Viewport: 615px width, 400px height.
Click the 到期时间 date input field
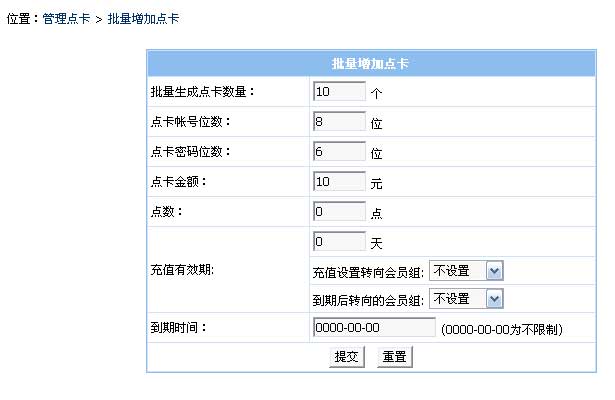pos(373,328)
